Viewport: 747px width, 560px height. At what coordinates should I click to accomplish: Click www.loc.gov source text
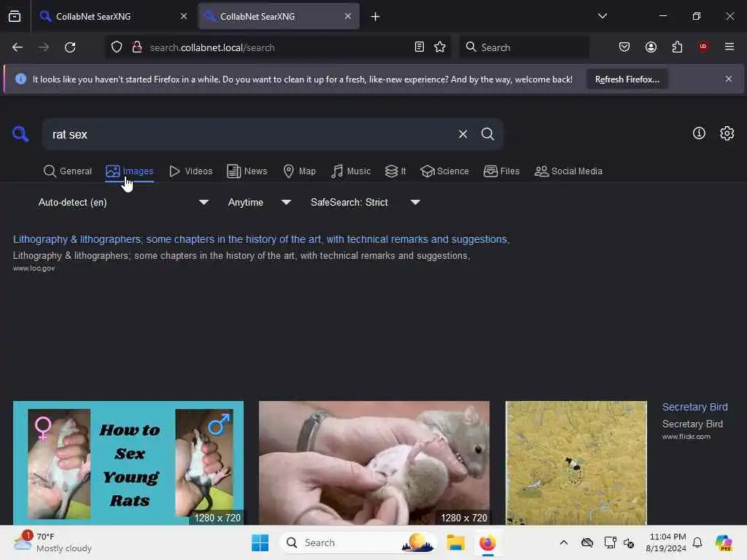click(34, 268)
